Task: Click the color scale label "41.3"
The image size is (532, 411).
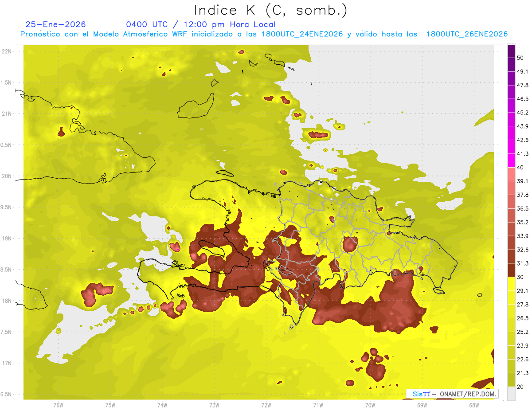Action: click(523, 154)
